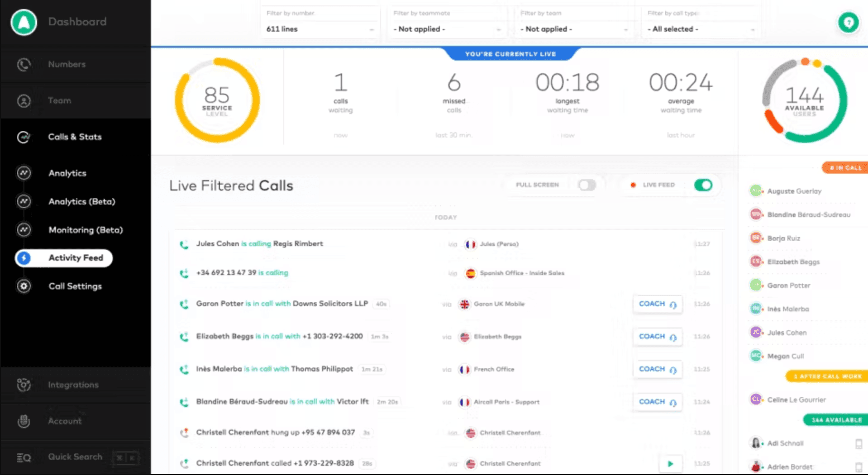Open the Analytics sidebar icon
Screen dimensions: 868x475
tap(24, 173)
